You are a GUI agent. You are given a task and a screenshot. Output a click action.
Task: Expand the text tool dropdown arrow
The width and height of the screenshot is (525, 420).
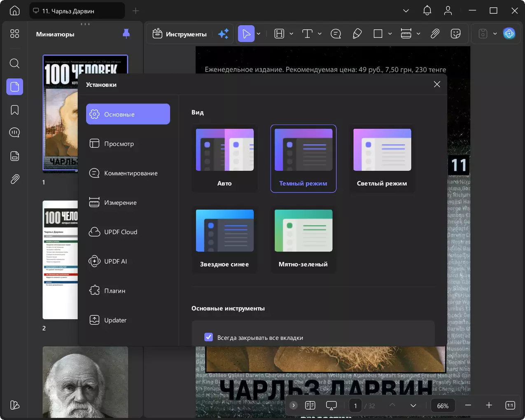click(x=320, y=34)
